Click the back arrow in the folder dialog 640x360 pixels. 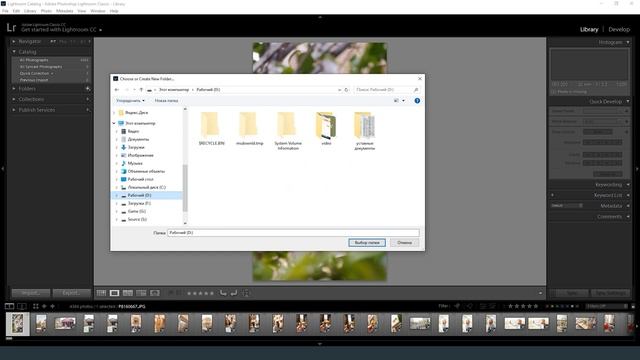coord(117,89)
